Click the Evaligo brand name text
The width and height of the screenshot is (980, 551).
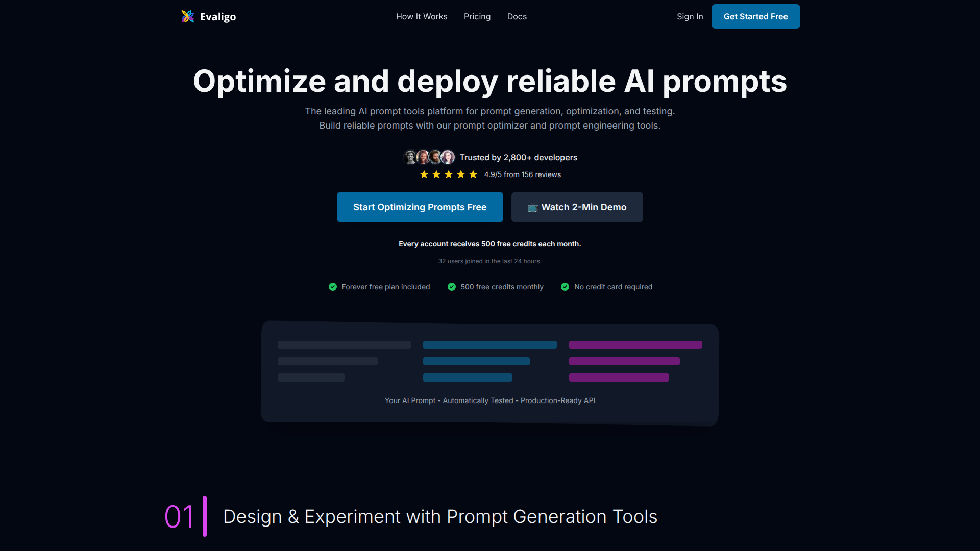click(218, 17)
